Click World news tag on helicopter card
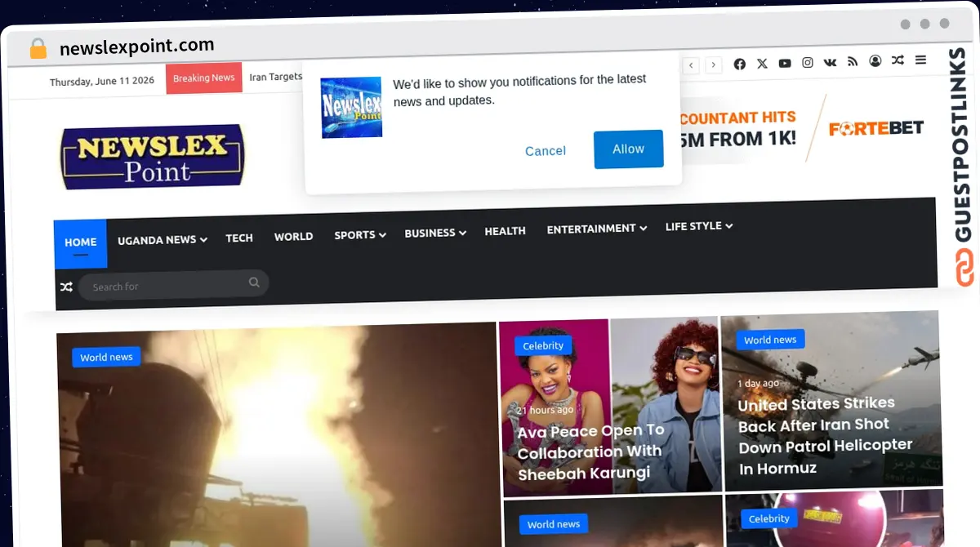The height and width of the screenshot is (547, 980). point(770,340)
